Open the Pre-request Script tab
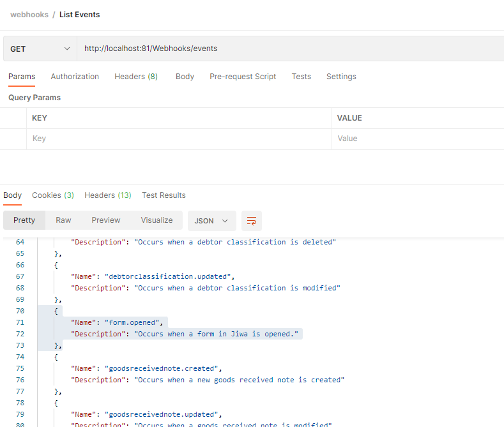Screen dimensions: 504x427 [243, 77]
